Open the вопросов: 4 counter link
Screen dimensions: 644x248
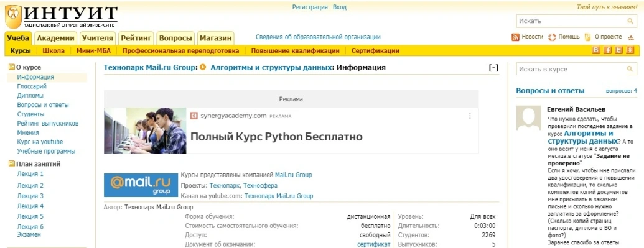coord(622,91)
